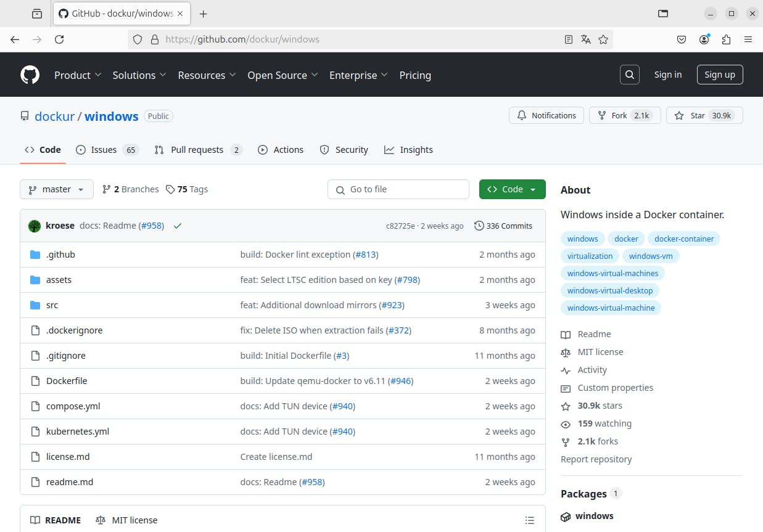Click the Pocket save icon in toolbar

tap(682, 39)
